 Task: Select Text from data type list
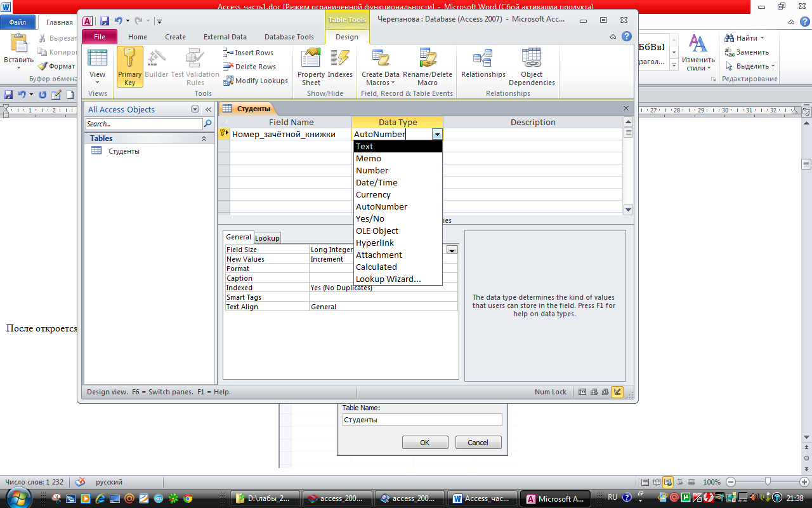click(398, 147)
